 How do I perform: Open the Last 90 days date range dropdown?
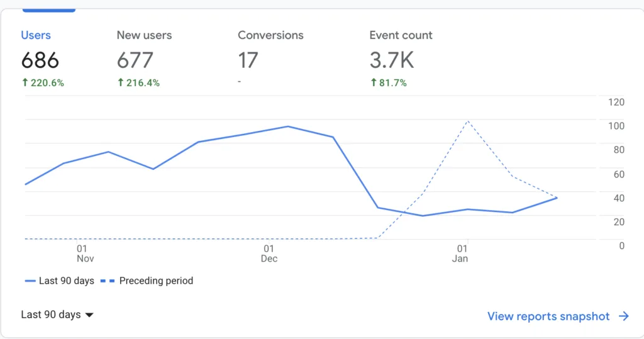pyautogui.click(x=57, y=314)
